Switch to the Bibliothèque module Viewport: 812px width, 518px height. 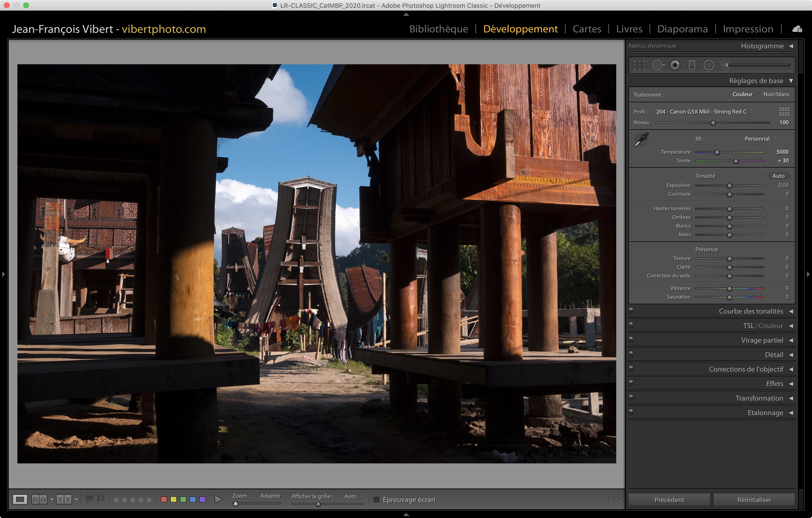438,29
